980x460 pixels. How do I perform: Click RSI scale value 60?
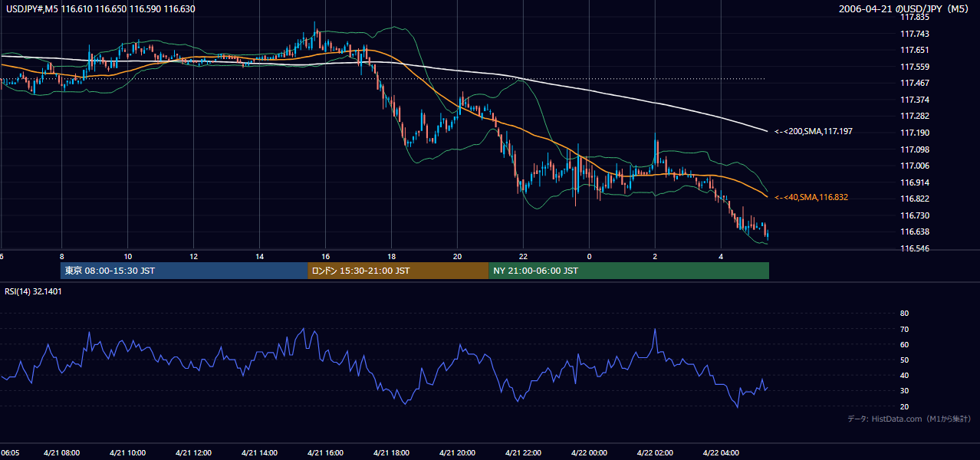click(x=904, y=344)
